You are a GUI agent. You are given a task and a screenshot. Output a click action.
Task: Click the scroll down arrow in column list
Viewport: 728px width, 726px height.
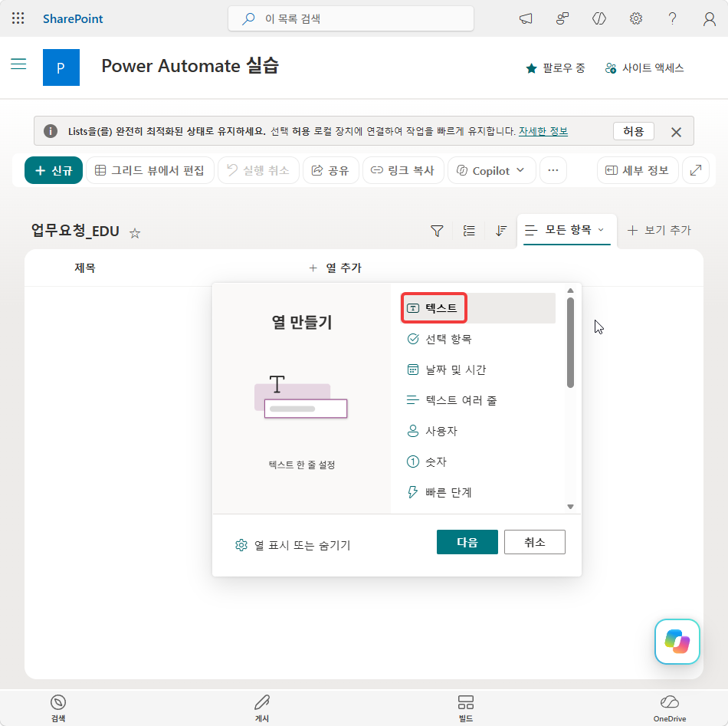point(571,507)
